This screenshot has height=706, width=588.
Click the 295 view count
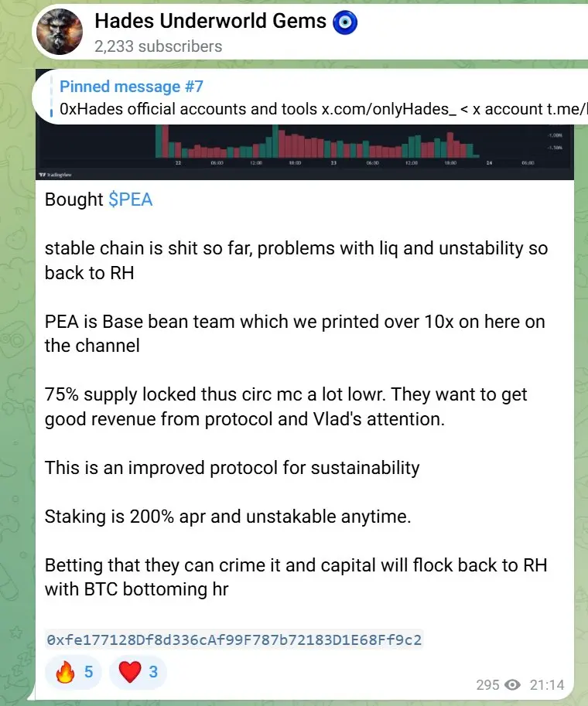tap(488, 685)
